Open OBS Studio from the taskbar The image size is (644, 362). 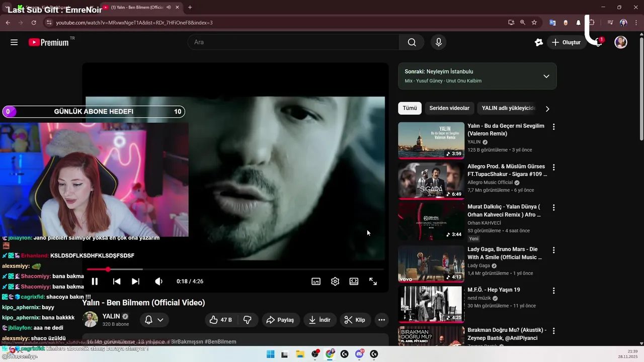point(315,354)
